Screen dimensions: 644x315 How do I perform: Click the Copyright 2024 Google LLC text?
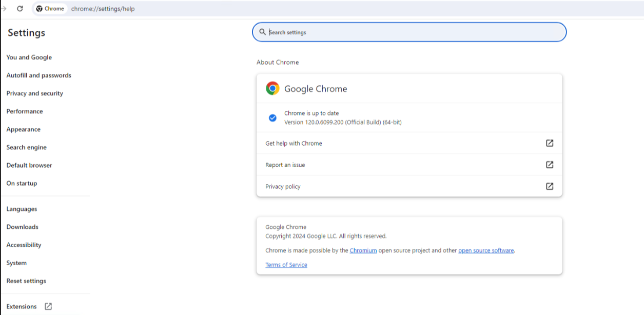tap(326, 236)
